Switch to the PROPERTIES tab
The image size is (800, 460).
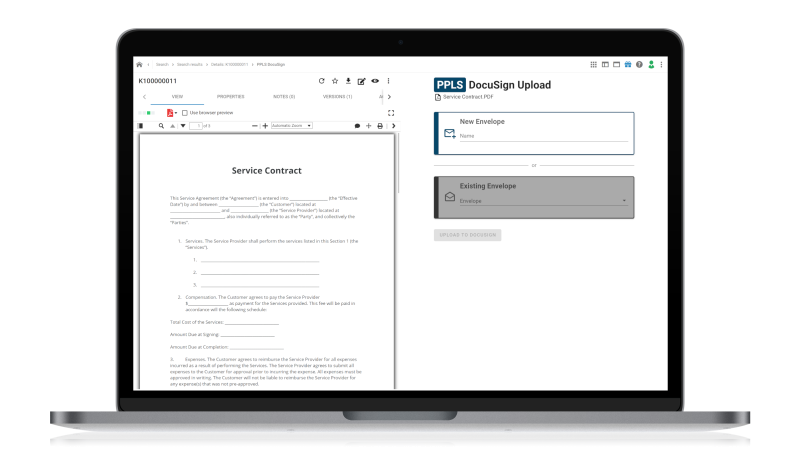pos(231,96)
